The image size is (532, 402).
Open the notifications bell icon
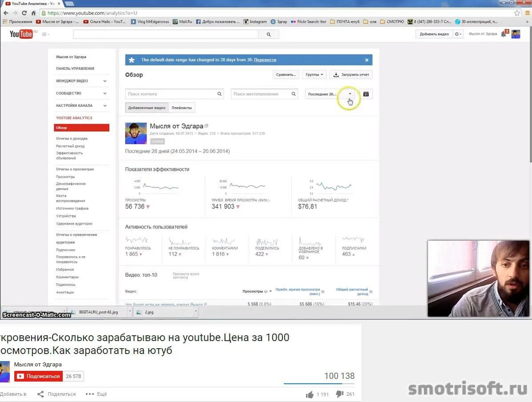pyautogui.click(x=504, y=34)
